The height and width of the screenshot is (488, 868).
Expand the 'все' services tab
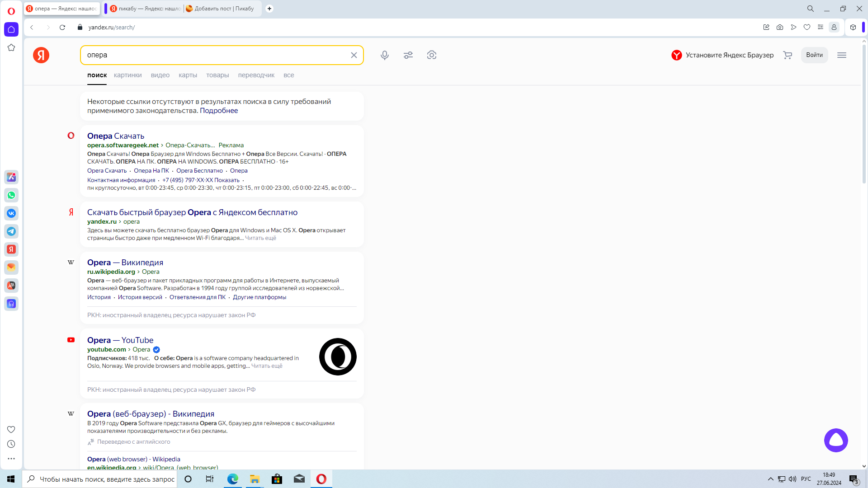289,75
